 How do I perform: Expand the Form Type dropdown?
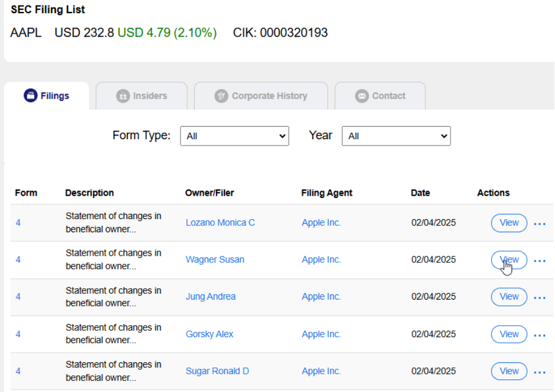click(x=234, y=136)
